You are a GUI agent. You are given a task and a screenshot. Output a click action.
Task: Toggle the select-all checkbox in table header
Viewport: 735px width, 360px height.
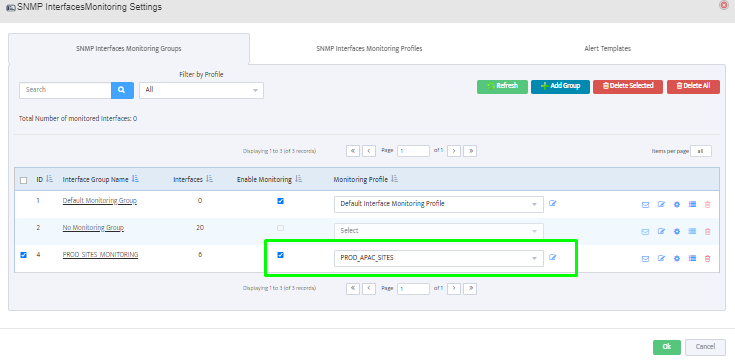click(23, 180)
